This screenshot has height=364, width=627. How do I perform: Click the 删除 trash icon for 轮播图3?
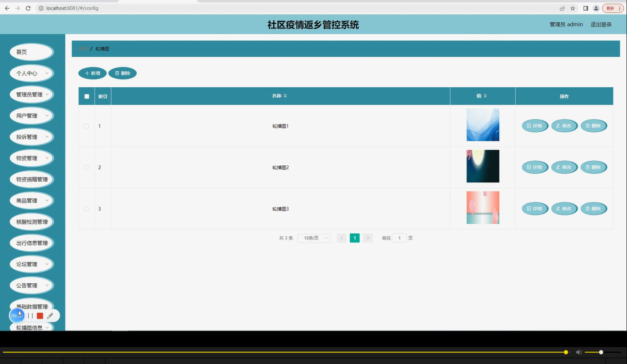[x=589, y=208]
